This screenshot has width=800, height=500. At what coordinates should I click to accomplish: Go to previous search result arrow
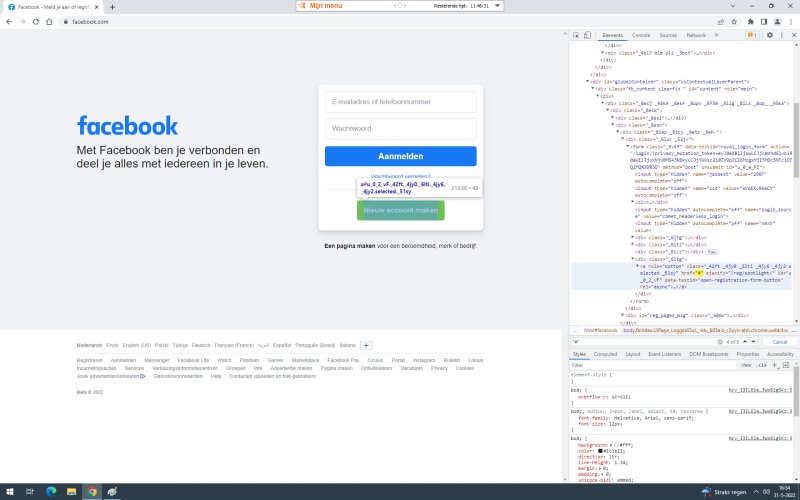point(745,342)
